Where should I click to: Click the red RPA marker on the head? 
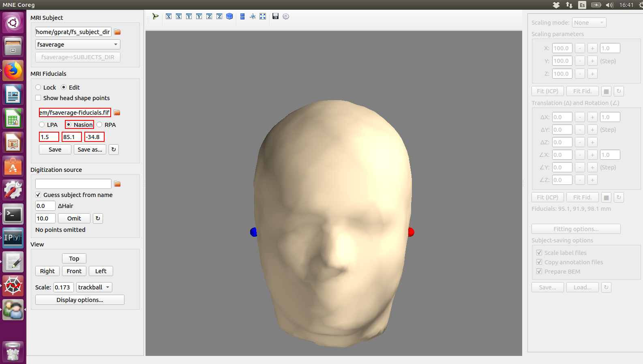411,232
